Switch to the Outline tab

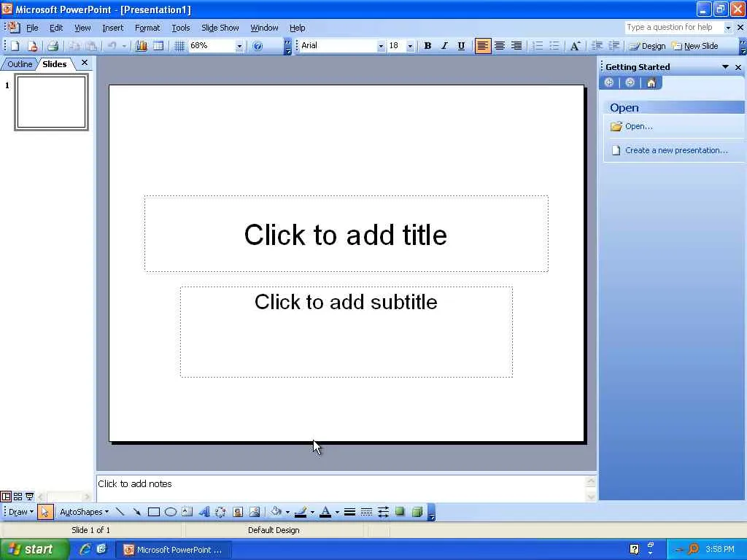tap(20, 64)
